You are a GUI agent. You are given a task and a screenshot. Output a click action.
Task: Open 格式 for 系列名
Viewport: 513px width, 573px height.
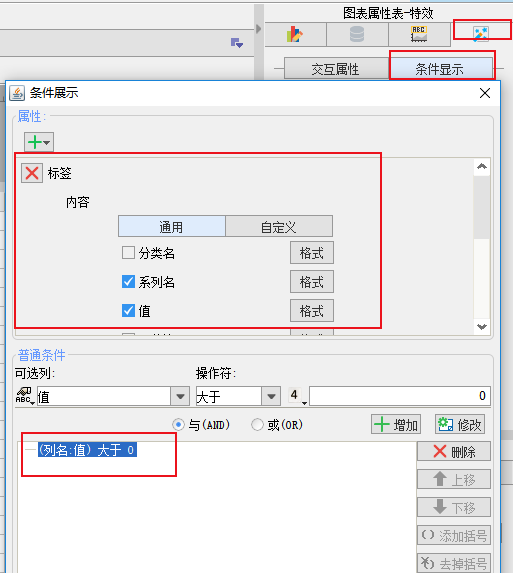point(312,282)
